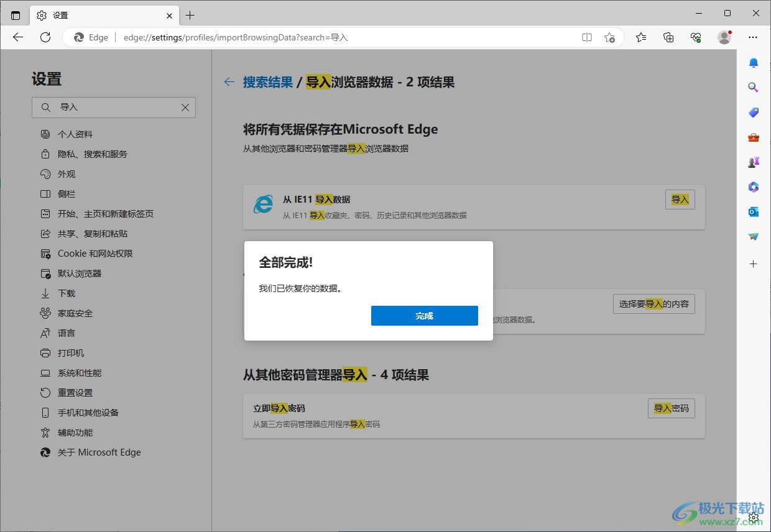771x532 pixels.
Task: Open split screen view icon
Action: [587, 37]
